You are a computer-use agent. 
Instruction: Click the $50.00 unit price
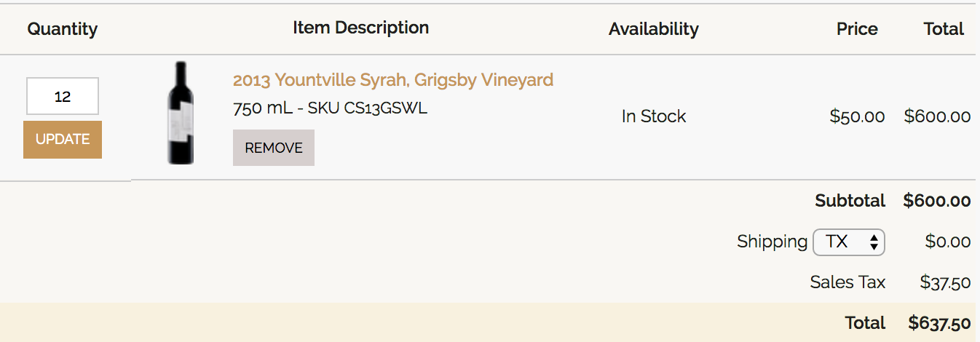857,116
